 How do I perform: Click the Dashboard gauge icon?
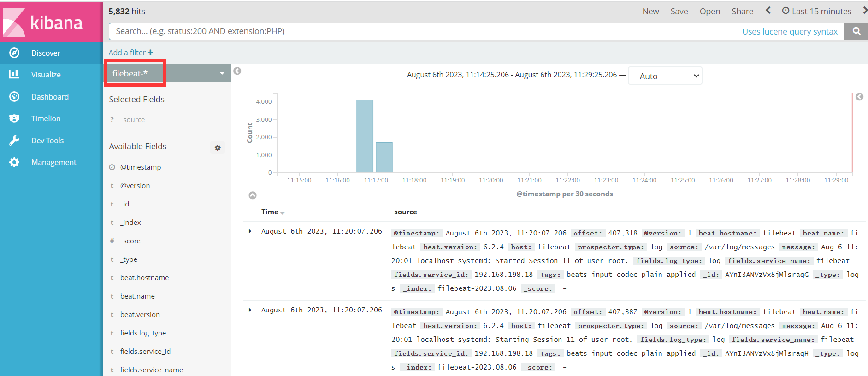point(14,97)
